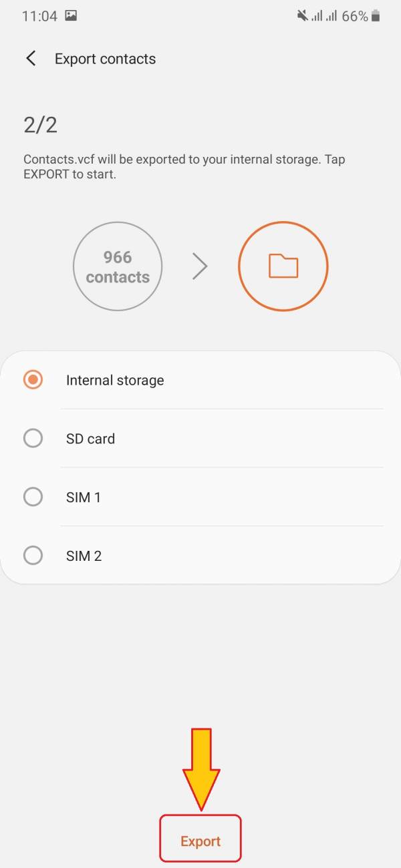Image resolution: width=401 pixels, height=868 pixels.
Task: Select the SD card radio button
Action: [x=33, y=439]
